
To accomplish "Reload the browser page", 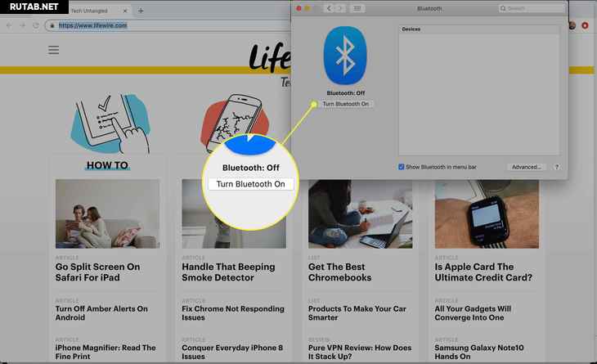I will point(36,25).
